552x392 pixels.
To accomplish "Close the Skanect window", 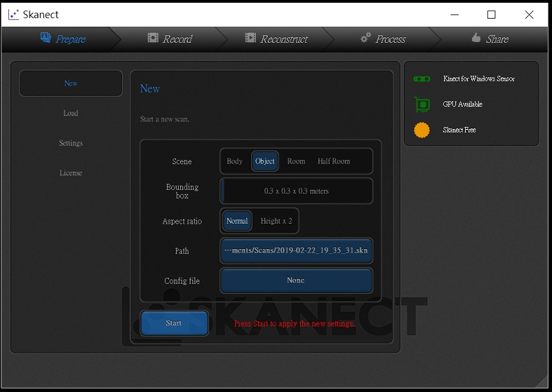I will click(x=529, y=14).
